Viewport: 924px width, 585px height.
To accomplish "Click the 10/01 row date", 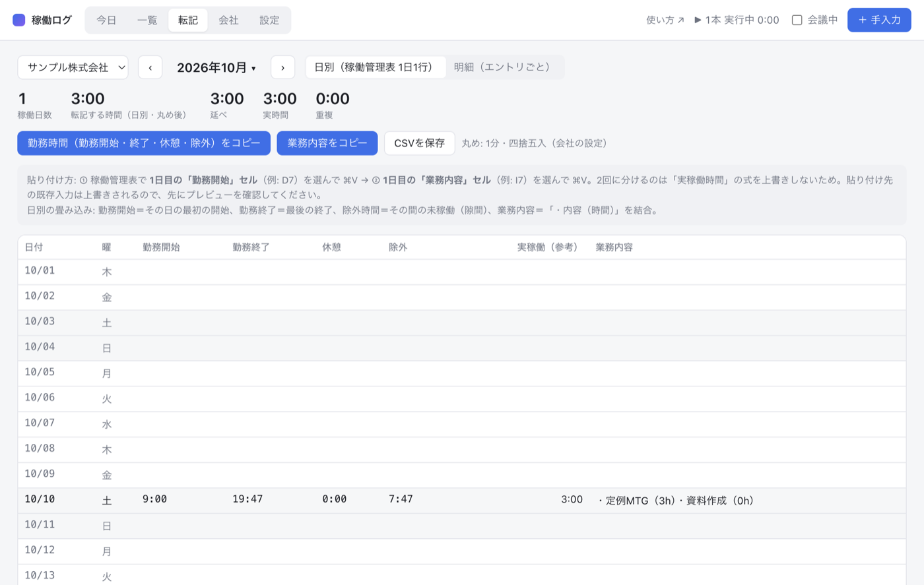I will 40,270.
